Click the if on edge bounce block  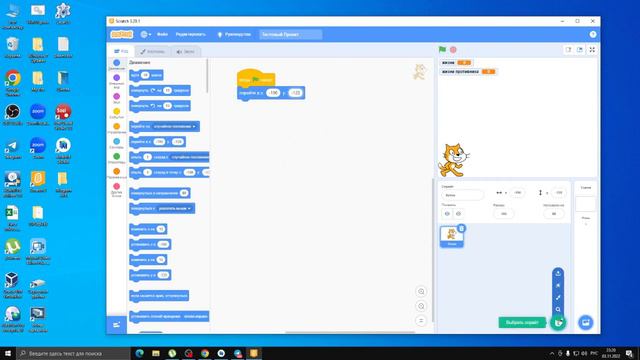point(159,296)
